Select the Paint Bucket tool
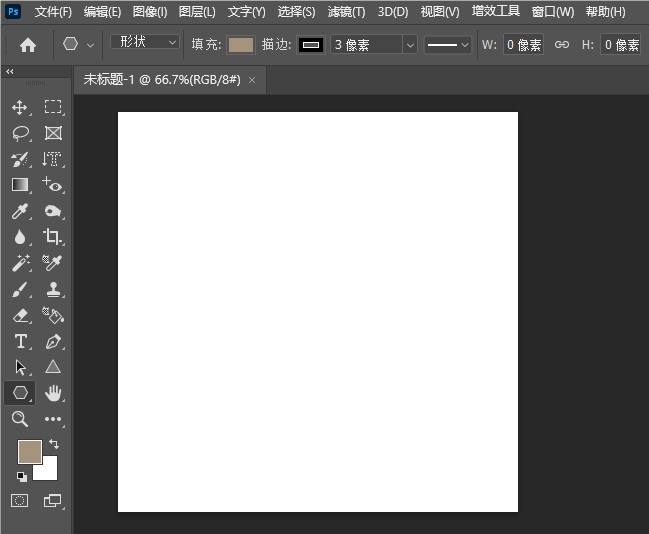 click(53, 315)
